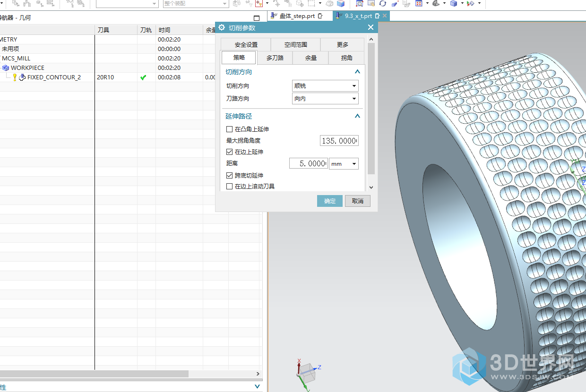Click the 9.3_x_t.prt tab file icon
The height and width of the screenshot is (392, 586).
point(338,16)
